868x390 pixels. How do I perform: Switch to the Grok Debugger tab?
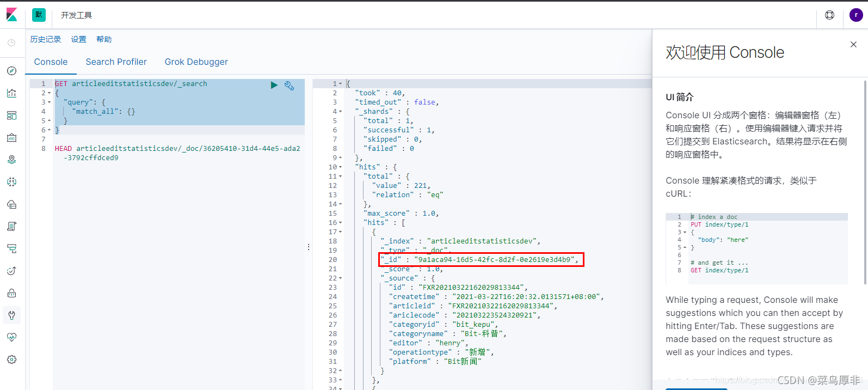tap(196, 62)
